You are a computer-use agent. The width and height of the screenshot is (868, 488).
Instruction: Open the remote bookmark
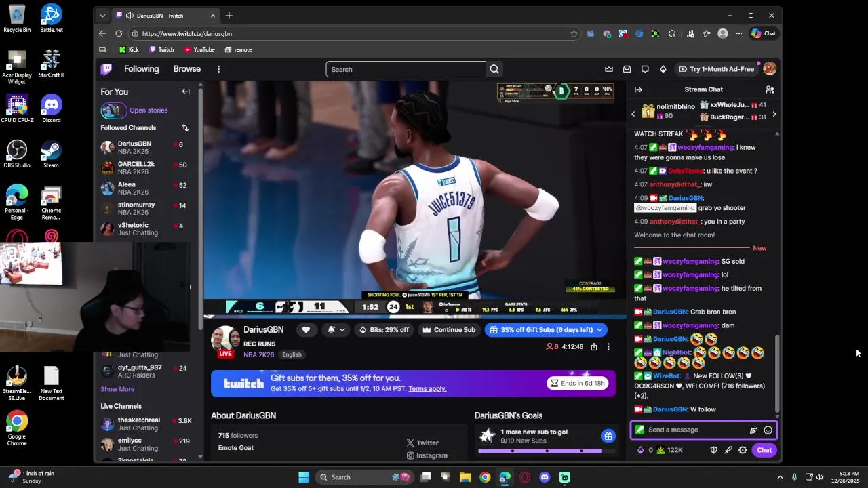238,49
